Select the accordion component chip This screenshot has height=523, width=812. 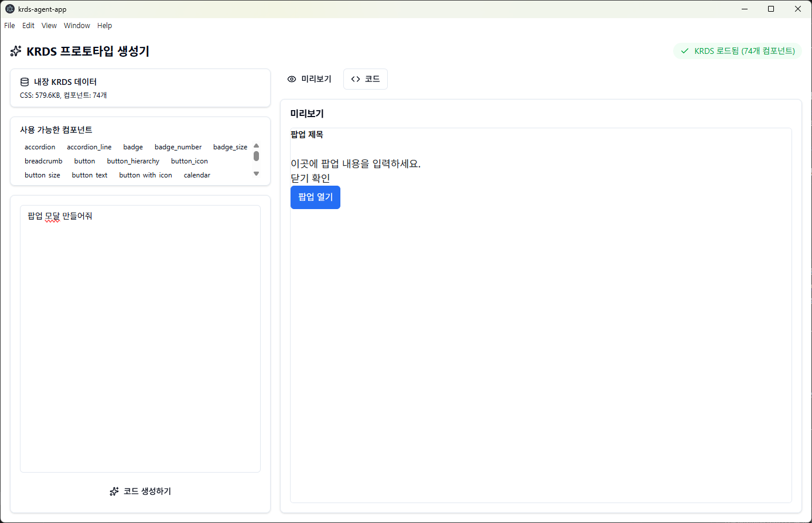pyautogui.click(x=40, y=147)
